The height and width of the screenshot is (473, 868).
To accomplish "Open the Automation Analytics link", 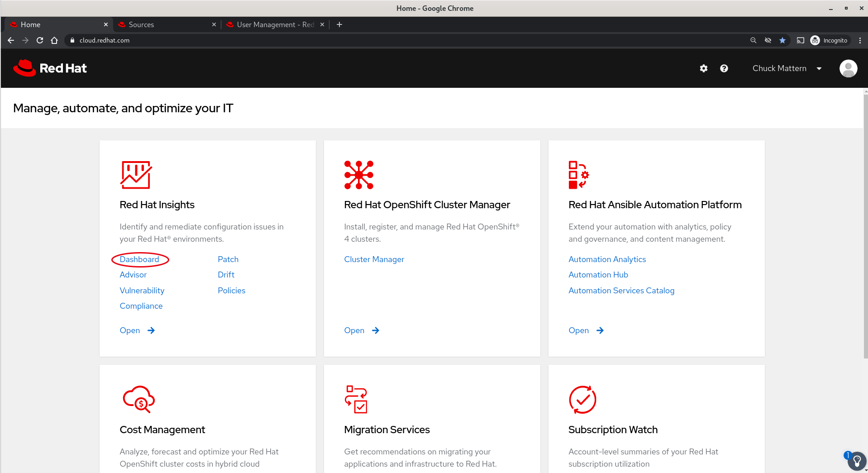I will [607, 259].
